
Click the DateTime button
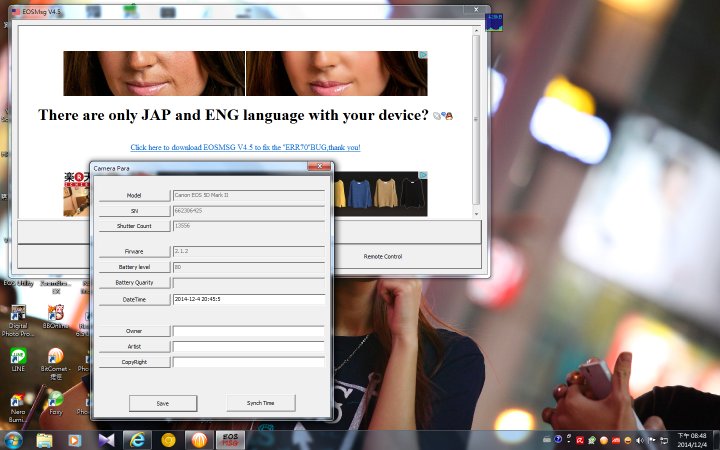134,299
